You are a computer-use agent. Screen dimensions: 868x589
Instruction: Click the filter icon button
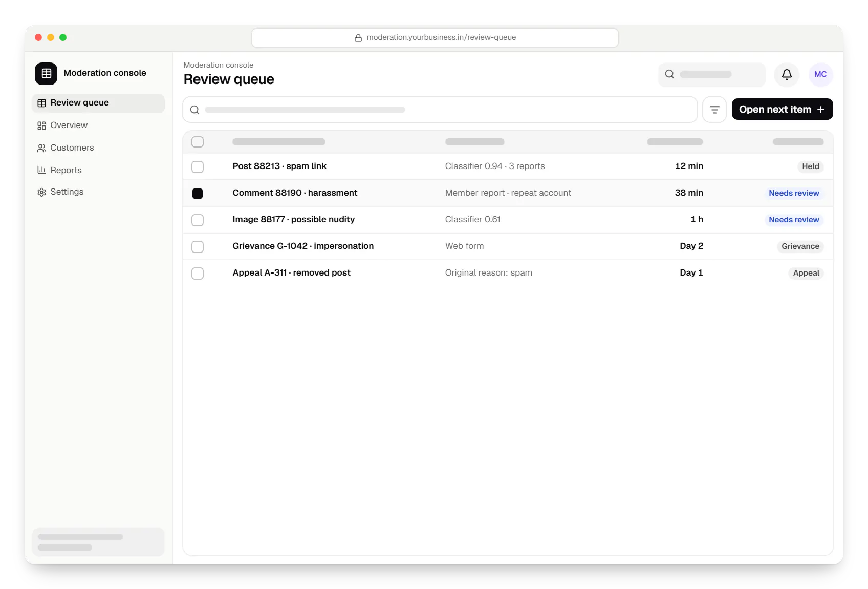(x=714, y=110)
